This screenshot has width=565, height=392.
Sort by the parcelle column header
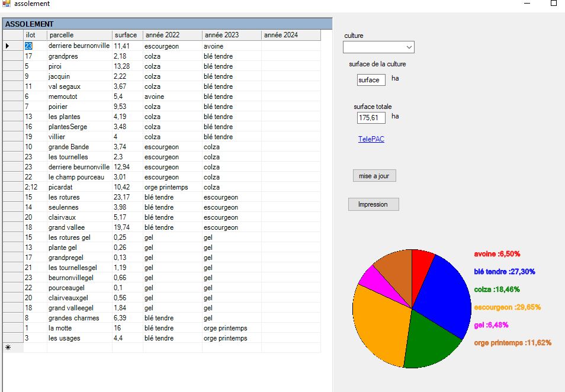79,35
